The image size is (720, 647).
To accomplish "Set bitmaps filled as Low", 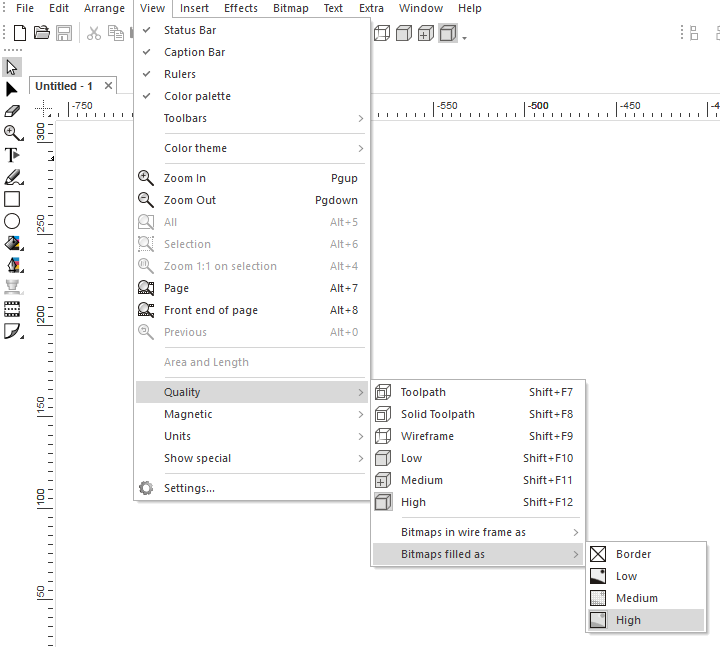I will (x=646, y=576).
